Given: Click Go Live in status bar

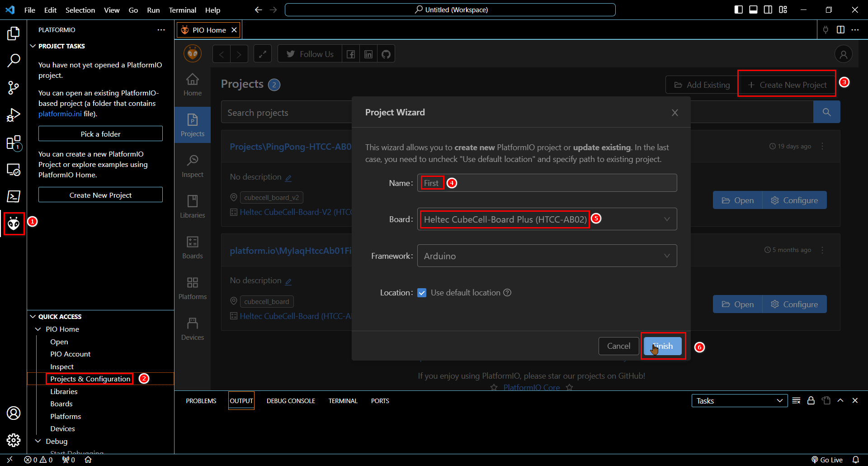Looking at the screenshot, I should (x=827, y=460).
